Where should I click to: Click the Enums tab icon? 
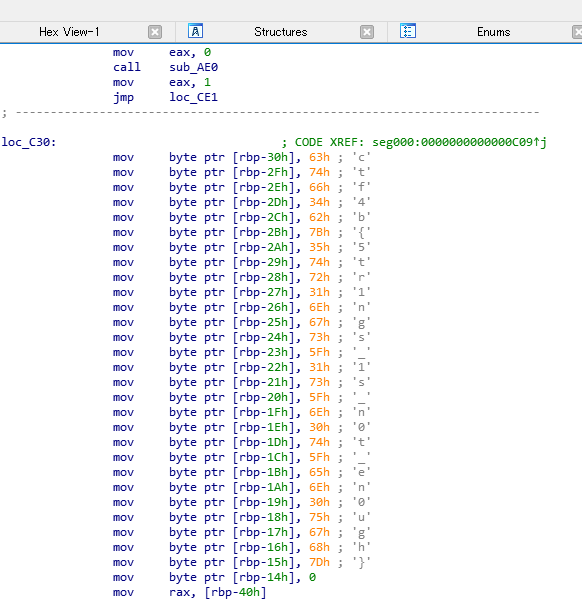[408, 31]
